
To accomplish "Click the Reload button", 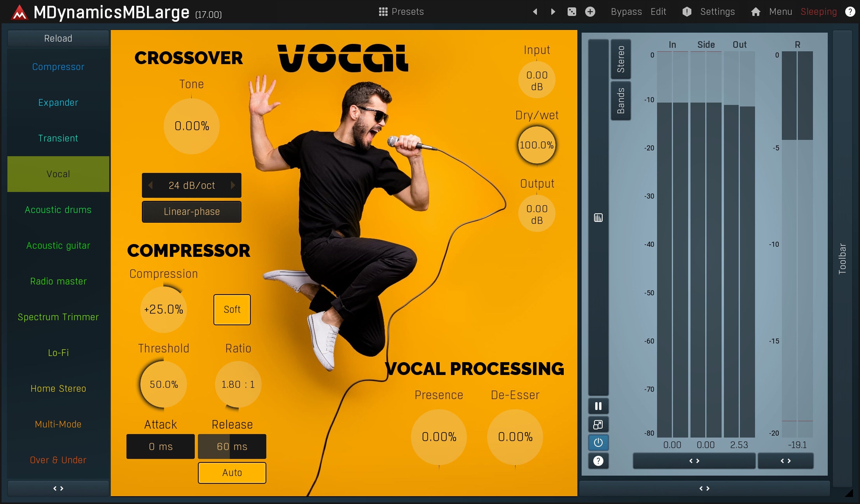I will pyautogui.click(x=58, y=38).
